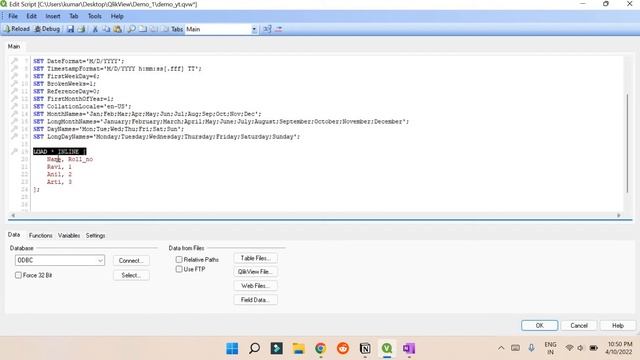Open taskbar Search magnifier
This screenshot has width=640, height=360.
click(254, 348)
